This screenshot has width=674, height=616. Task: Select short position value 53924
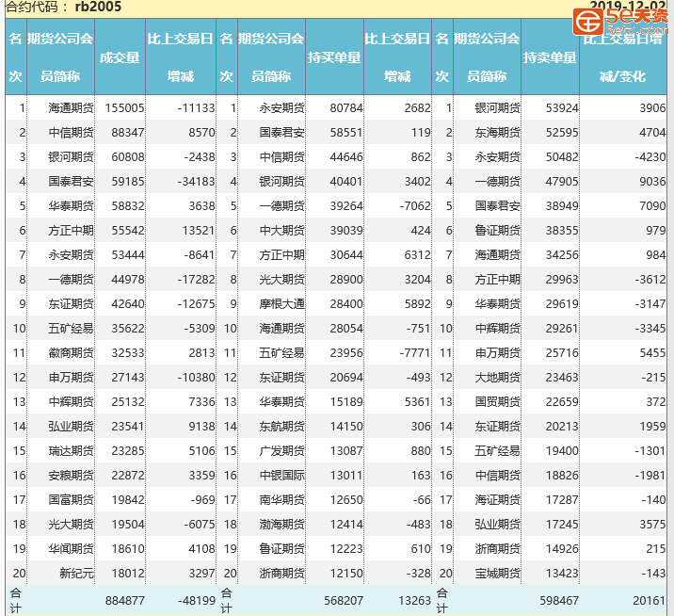click(x=562, y=108)
